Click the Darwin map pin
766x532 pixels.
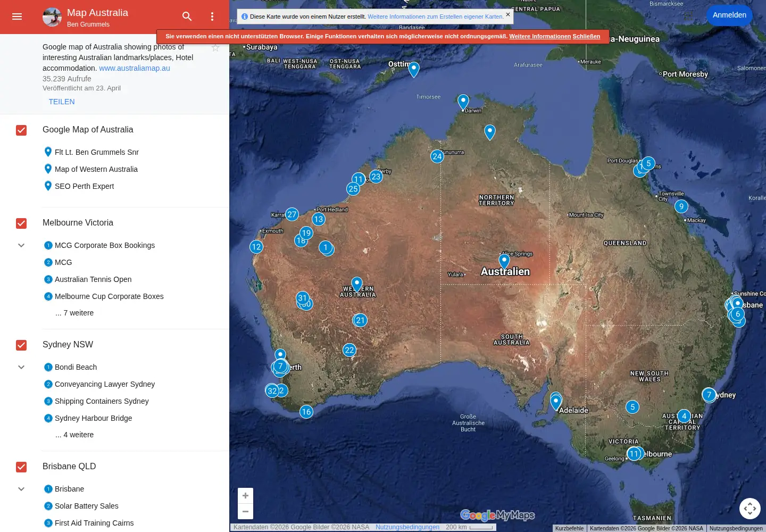(463, 102)
